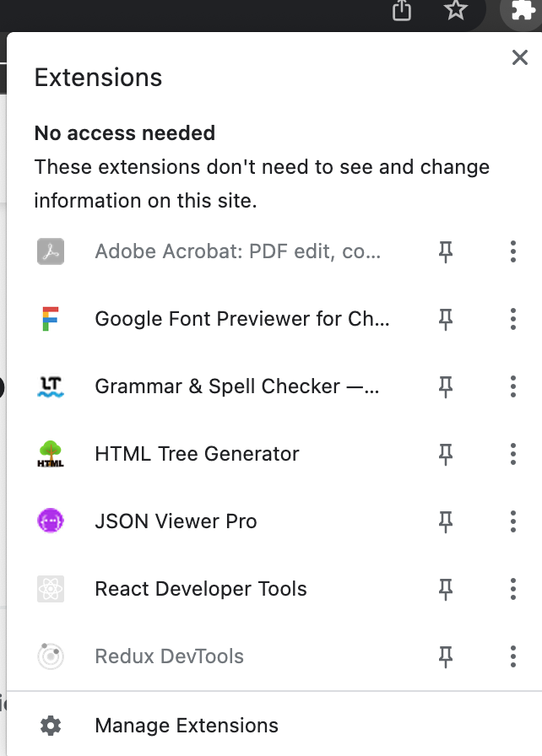542x756 pixels.
Task: Click the HTML Tree Generator icon
Action: [50, 454]
